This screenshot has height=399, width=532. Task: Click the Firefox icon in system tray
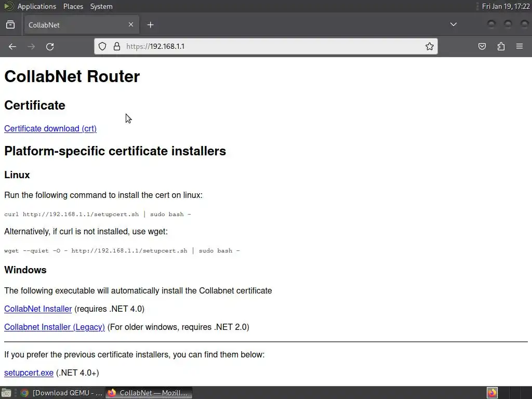492,393
